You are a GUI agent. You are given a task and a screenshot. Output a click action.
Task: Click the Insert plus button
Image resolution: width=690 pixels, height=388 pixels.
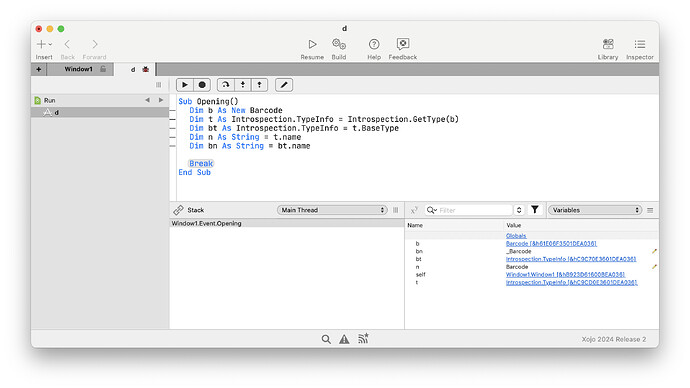(x=41, y=44)
